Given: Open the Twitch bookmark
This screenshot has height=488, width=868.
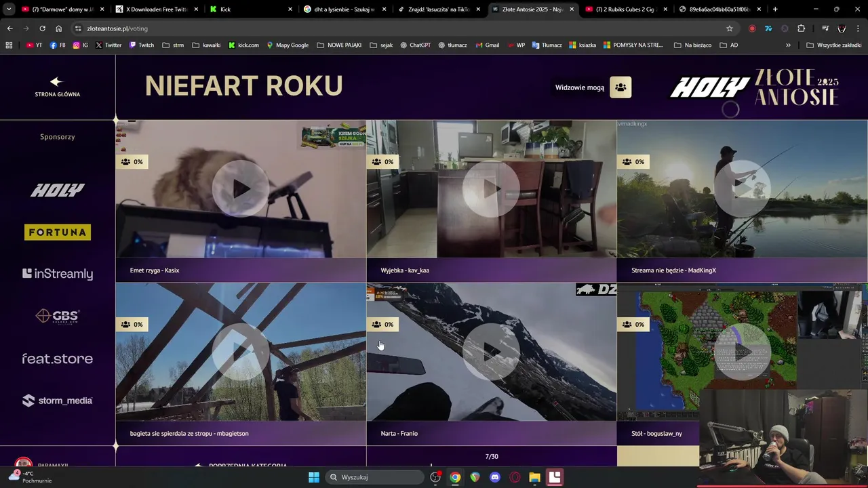Looking at the screenshot, I should (141, 45).
